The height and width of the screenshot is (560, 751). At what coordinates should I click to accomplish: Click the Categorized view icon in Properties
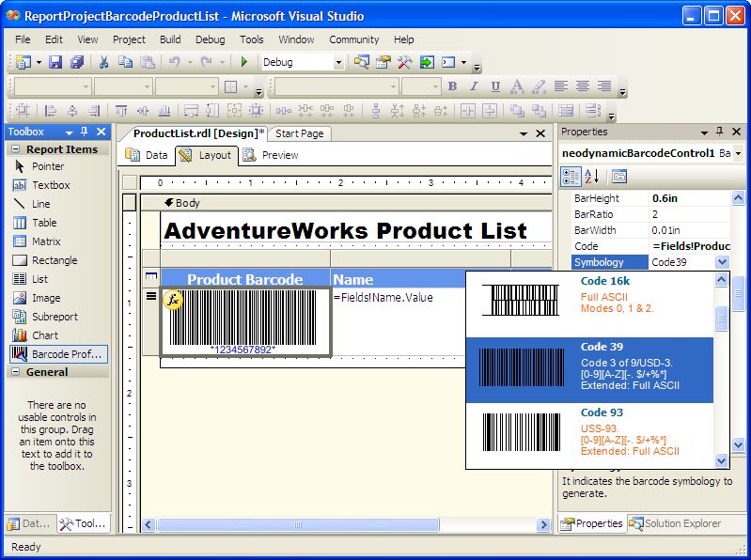571,176
